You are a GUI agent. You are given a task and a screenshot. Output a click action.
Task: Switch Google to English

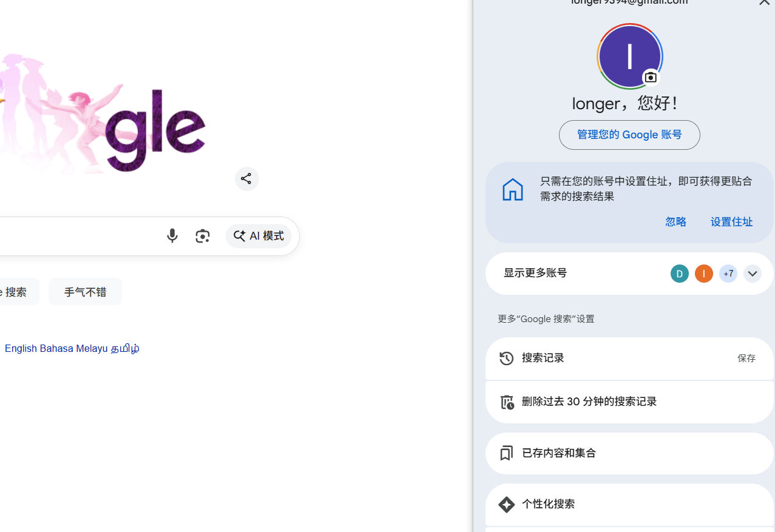pyautogui.click(x=20, y=348)
